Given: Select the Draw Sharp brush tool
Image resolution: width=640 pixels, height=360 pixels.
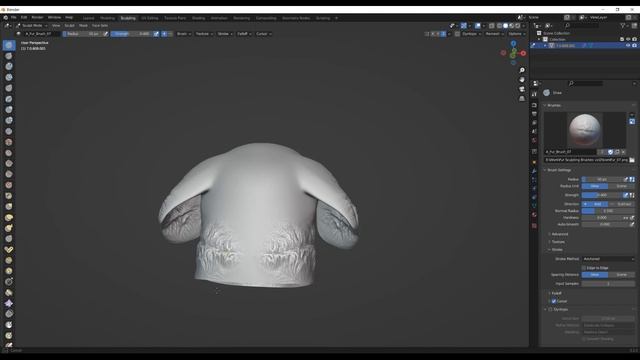Looking at the screenshot, I should pos(9,56).
